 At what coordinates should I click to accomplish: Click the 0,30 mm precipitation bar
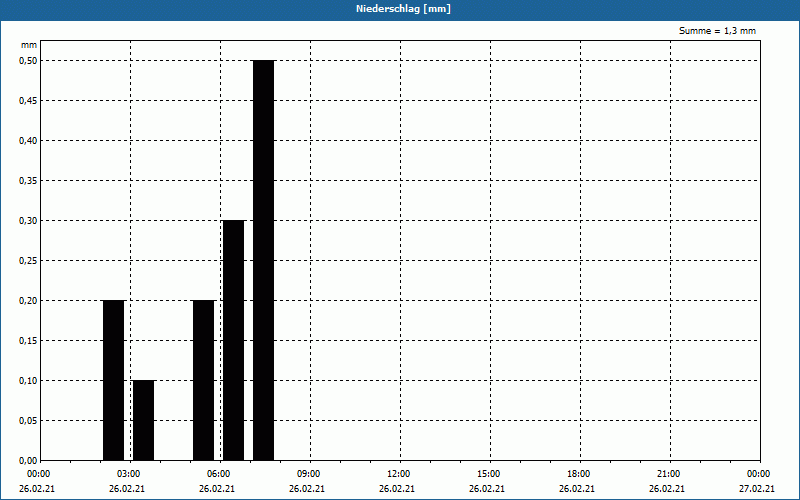click(x=234, y=340)
